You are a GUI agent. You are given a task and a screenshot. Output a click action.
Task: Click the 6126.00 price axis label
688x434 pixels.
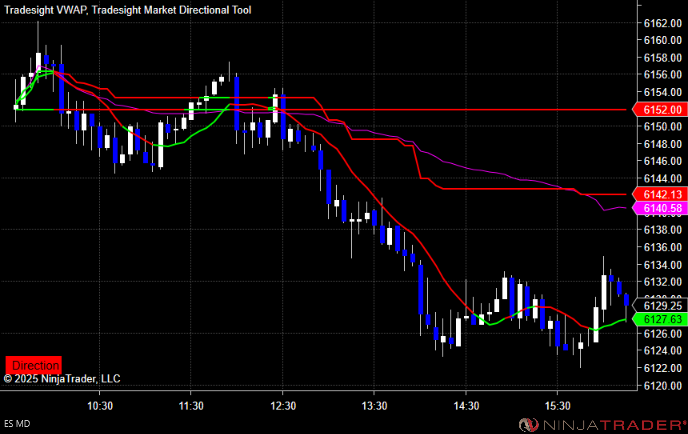[663, 334]
